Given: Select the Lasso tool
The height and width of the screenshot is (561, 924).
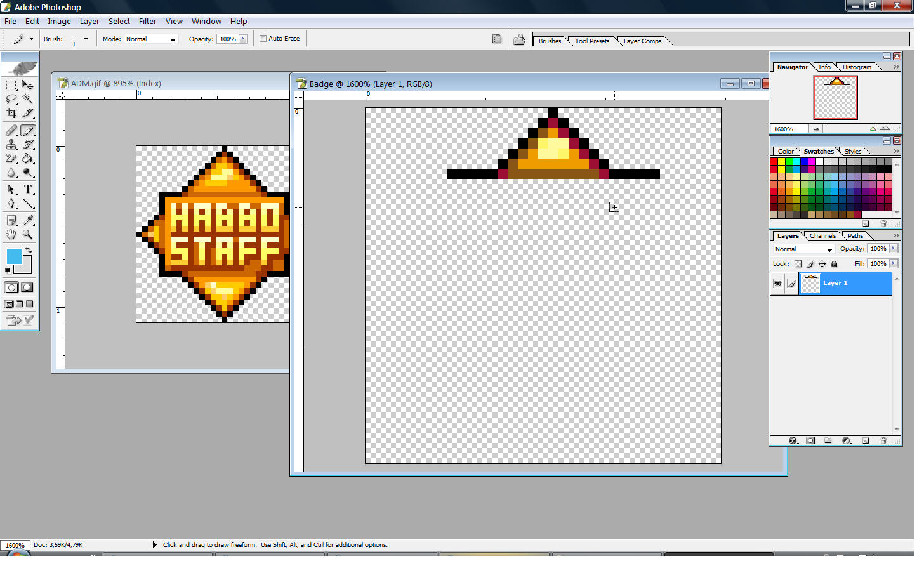Looking at the screenshot, I should click(11, 100).
